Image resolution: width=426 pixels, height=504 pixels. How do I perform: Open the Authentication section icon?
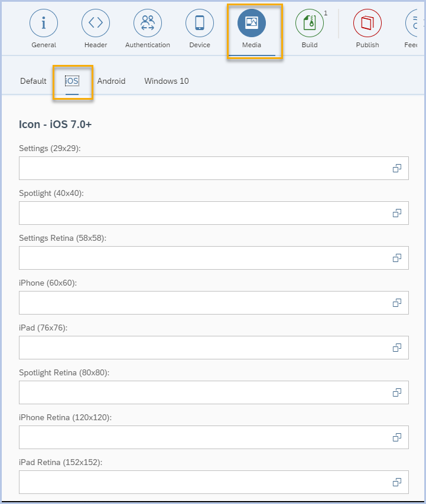[x=148, y=24]
